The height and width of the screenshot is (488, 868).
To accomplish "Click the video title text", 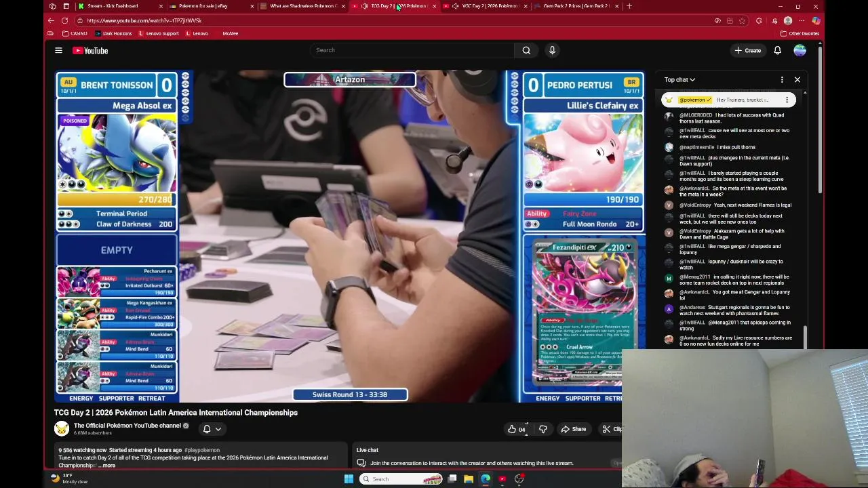I will coord(176,412).
